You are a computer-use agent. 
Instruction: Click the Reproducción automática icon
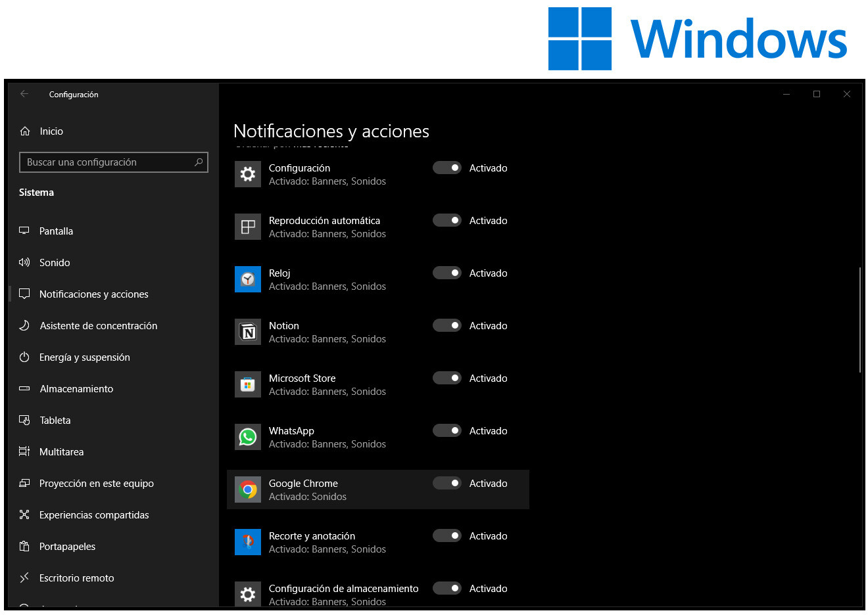[x=248, y=227]
